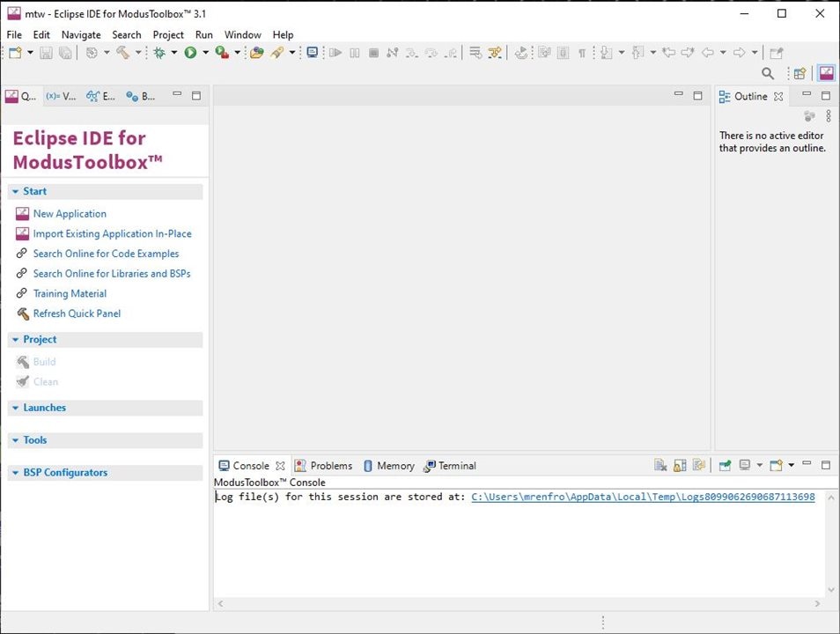Open the Navigate menu
This screenshot has height=634, width=840.
(x=81, y=35)
